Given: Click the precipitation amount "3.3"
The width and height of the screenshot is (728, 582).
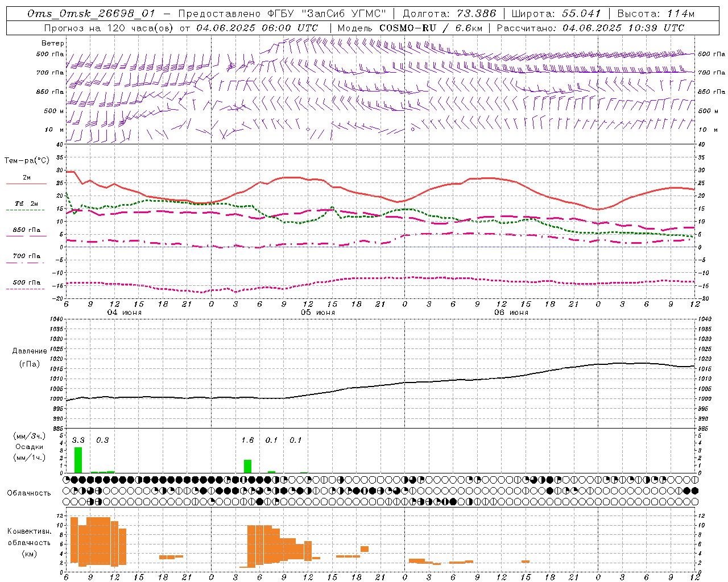Looking at the screenshot, I should click(78, 440).
